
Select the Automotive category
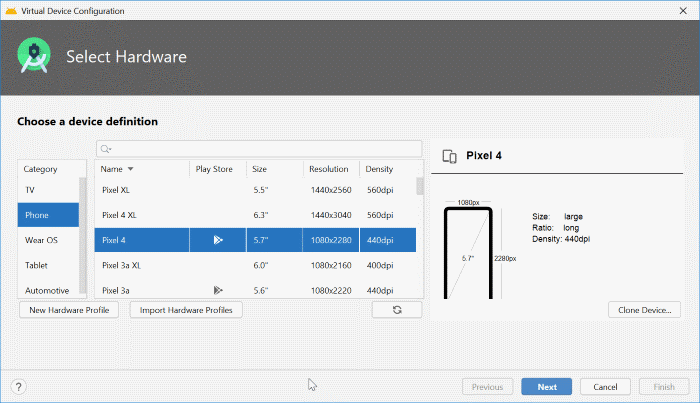coord(48,290)
